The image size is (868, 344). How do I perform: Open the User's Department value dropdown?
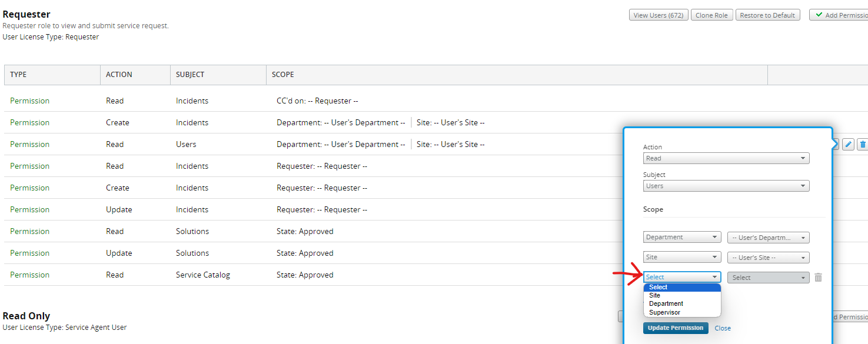[768, 238]
